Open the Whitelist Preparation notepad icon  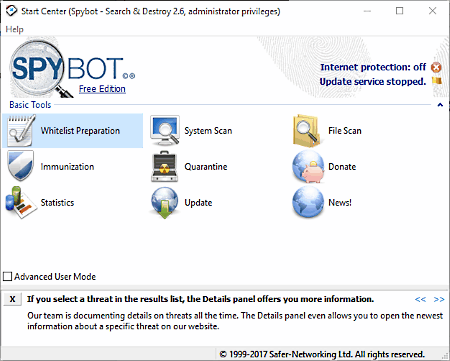pyautogui.click(x=21, y=131)
